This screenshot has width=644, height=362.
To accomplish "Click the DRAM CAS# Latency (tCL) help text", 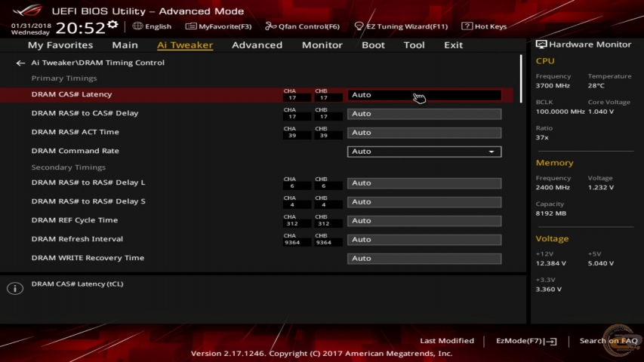I will (77, 284).
